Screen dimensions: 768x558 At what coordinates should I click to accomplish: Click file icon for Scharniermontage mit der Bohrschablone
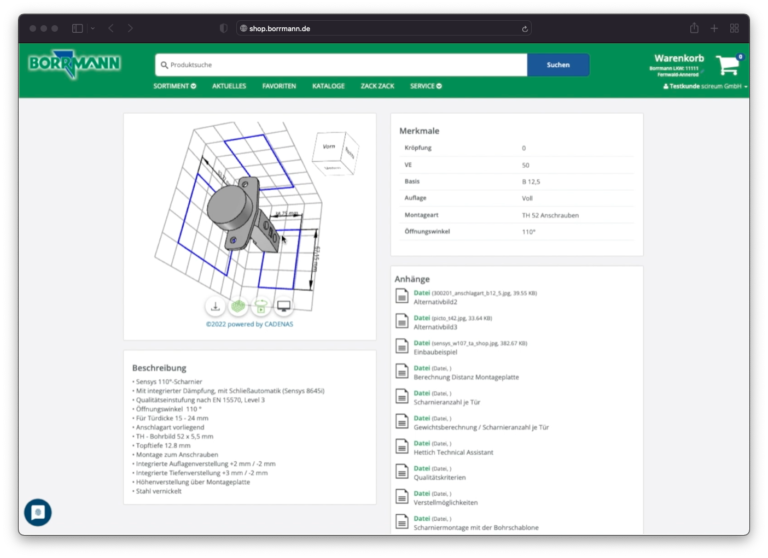[402, 522]
